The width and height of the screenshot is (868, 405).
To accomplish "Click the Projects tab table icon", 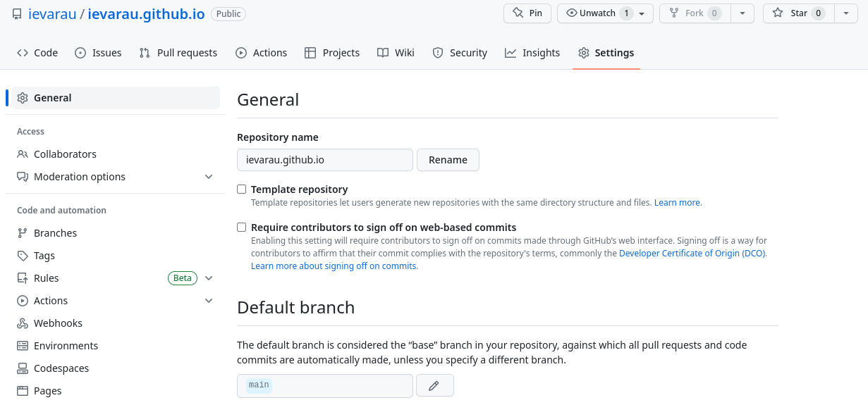I will tap(310, 53).
